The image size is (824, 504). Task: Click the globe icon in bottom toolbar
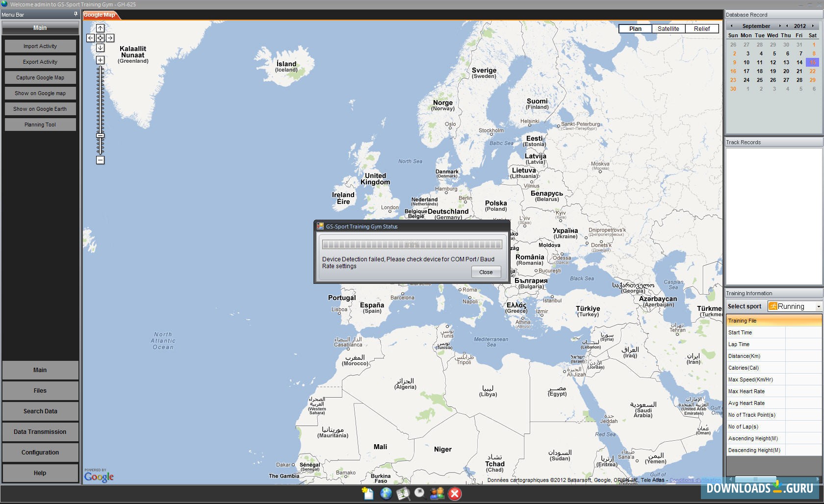[386, 493]
